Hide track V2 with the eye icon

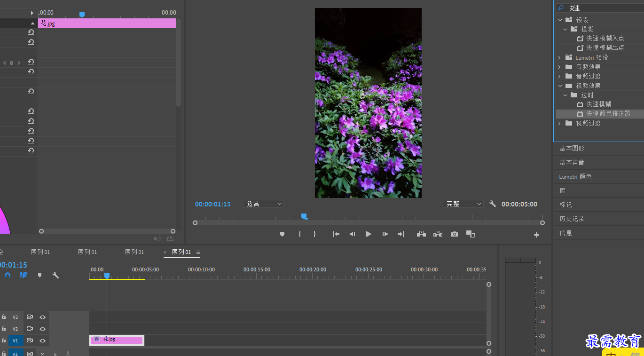click(42, 329)
